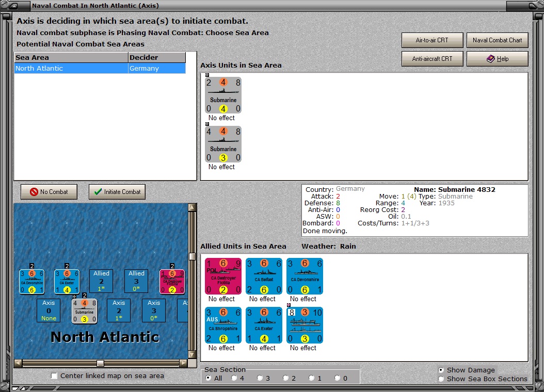The height and width of the screenshot is (392, 544).
Task: Click CA Devonshire counter on the map
Action: point(31,282)
